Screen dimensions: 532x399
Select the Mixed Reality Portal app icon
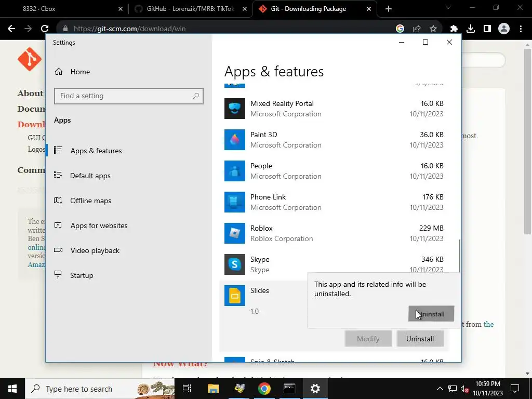[234, 109]
